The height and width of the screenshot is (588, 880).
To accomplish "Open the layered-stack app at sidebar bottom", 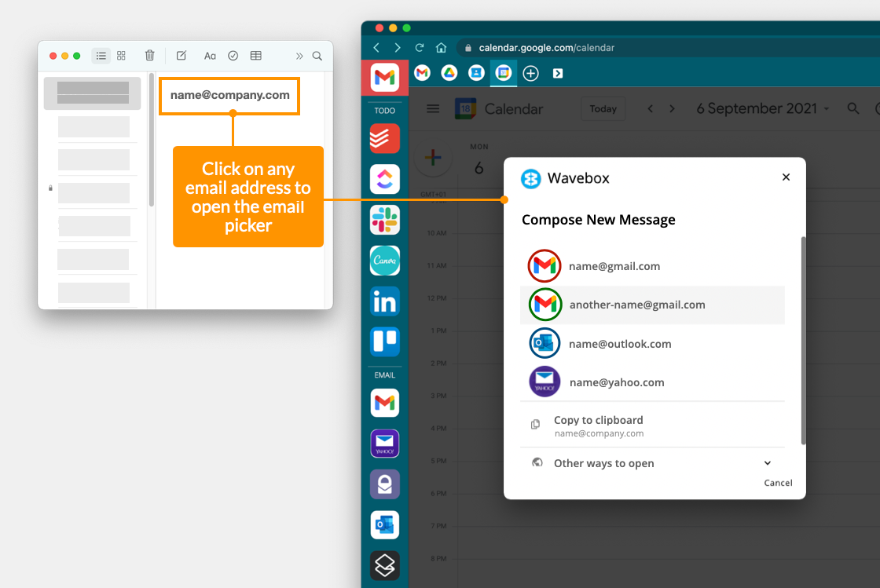I will click(x=384, y=565).
